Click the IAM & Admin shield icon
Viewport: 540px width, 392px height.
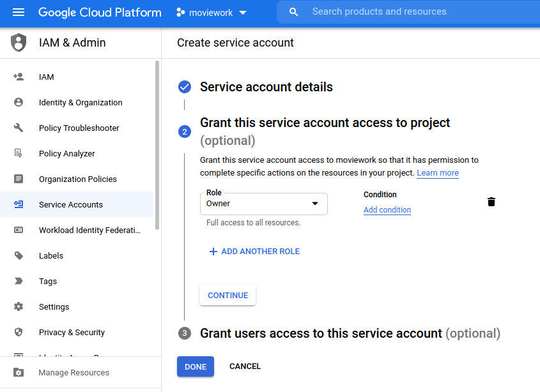19,42
